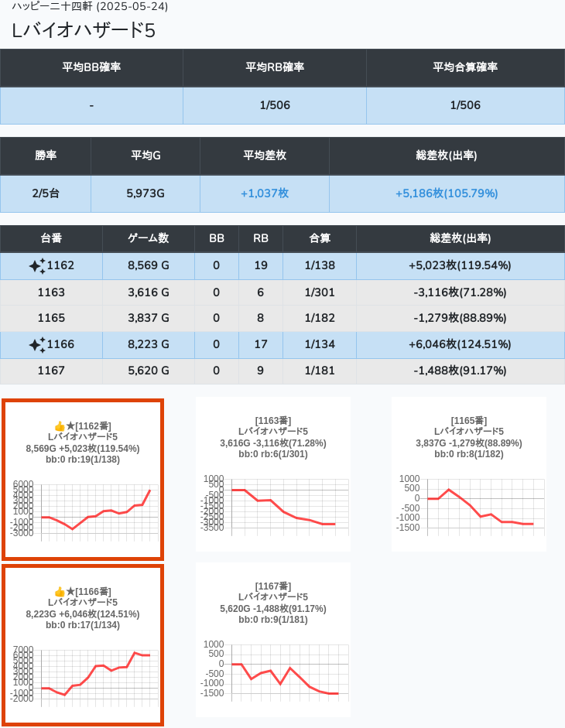
Task: Open the 1166番 graph thumbnail
Action: click(x=83, y=645)
